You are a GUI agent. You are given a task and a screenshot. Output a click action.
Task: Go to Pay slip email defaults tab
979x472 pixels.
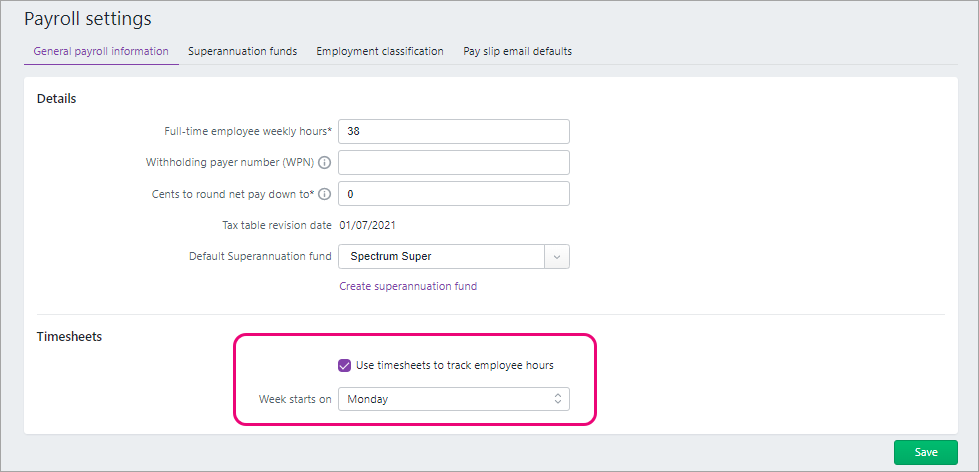coord(517,51)
